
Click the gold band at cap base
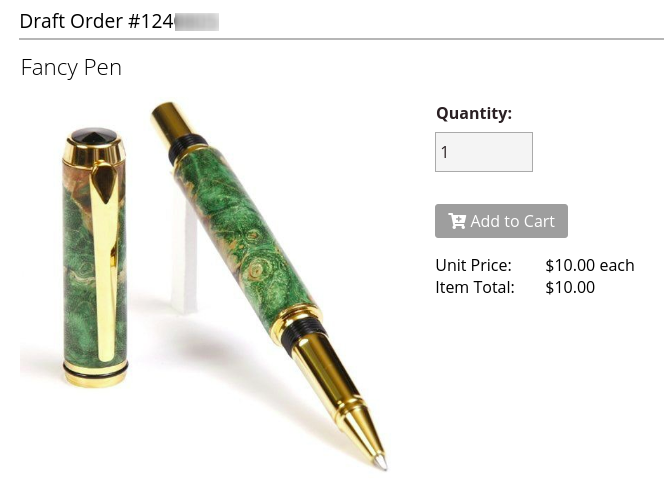(95, 374)
